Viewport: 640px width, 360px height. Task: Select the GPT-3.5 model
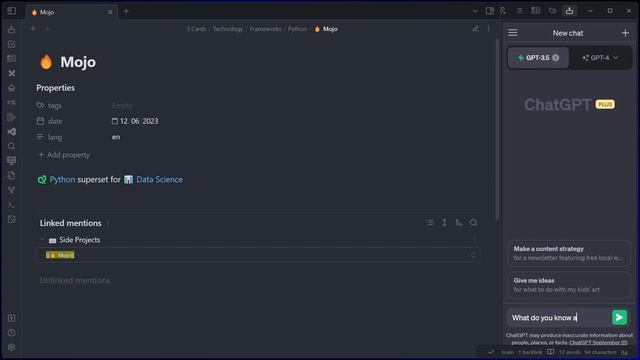pos(538,58)
